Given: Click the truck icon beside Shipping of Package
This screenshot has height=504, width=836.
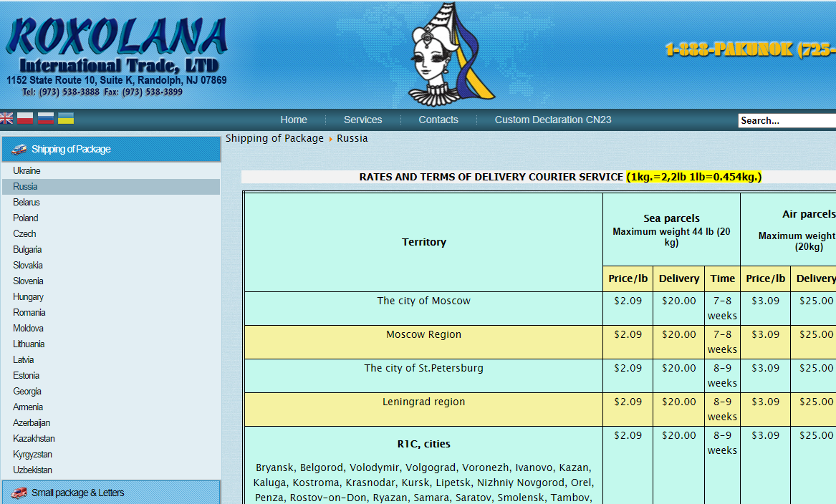Looking at the screenshot, I should point(19,150).
